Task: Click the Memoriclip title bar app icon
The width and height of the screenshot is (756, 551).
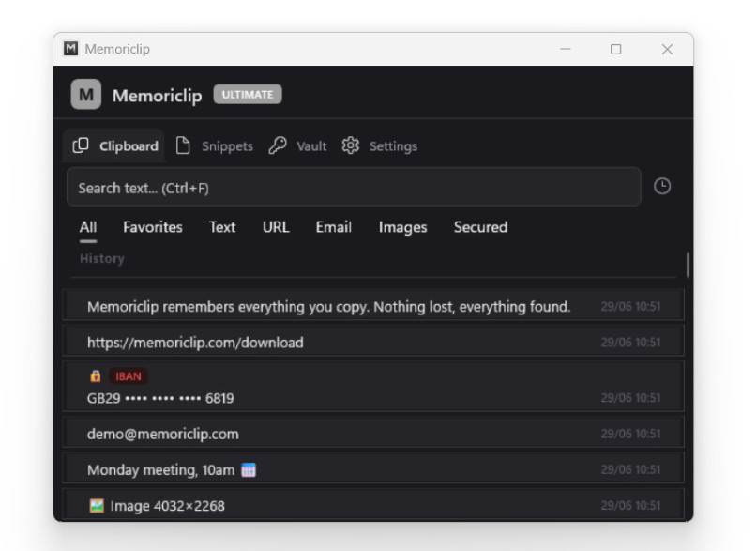Action: click(71, 49)
